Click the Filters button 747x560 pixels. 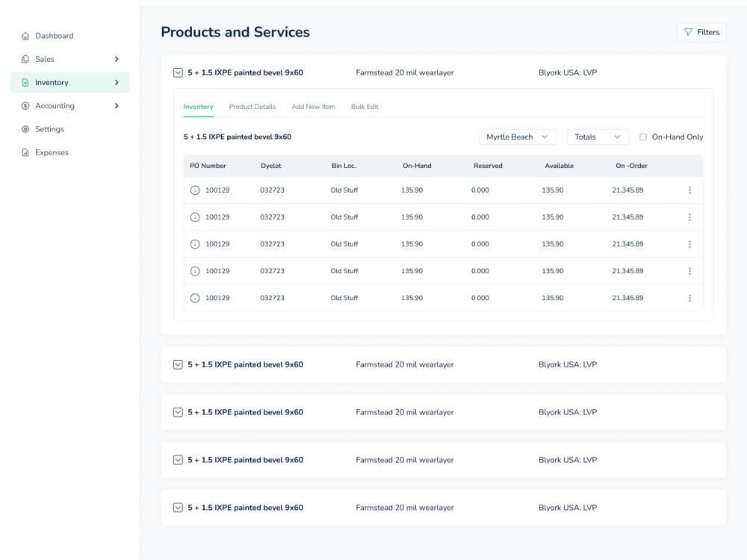[x=701, y=32]
